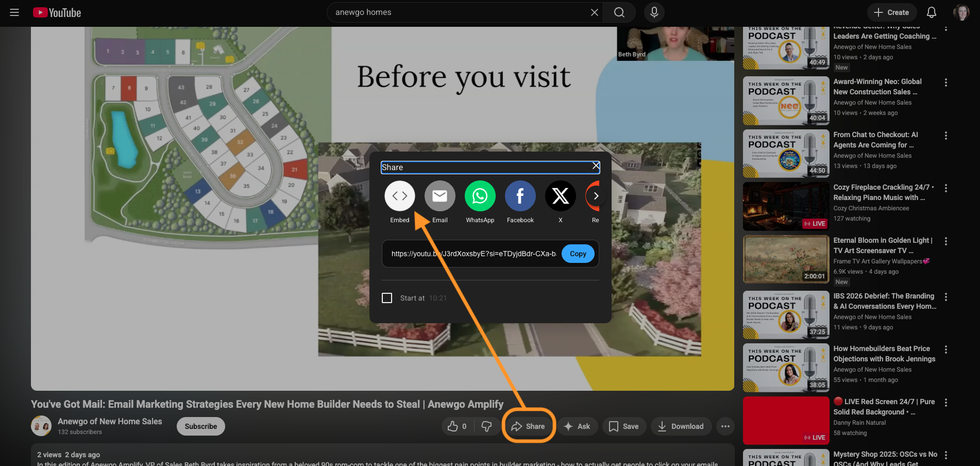Share via the Facebook icon
Viewport: 980px width, 466px height.
click(520, 196)
